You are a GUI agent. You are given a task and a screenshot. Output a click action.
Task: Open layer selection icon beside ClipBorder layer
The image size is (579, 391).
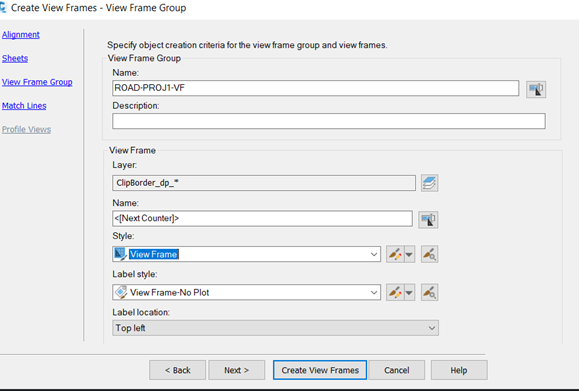[429, 183]
